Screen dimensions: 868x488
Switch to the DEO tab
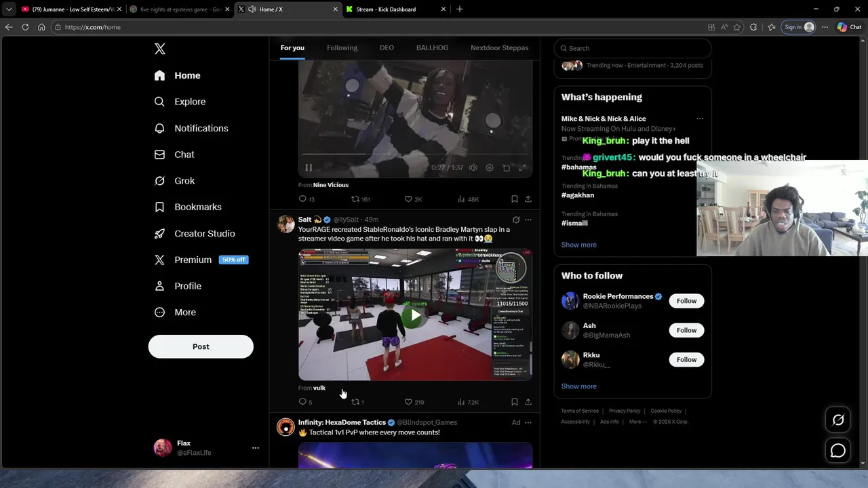point(387,47)
